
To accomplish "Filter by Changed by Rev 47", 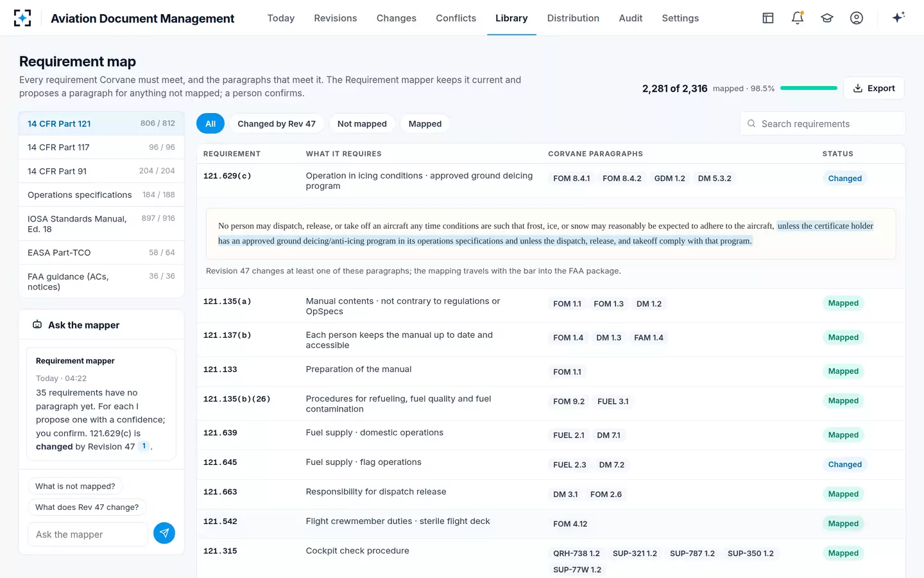I will (x=277, y=124).
